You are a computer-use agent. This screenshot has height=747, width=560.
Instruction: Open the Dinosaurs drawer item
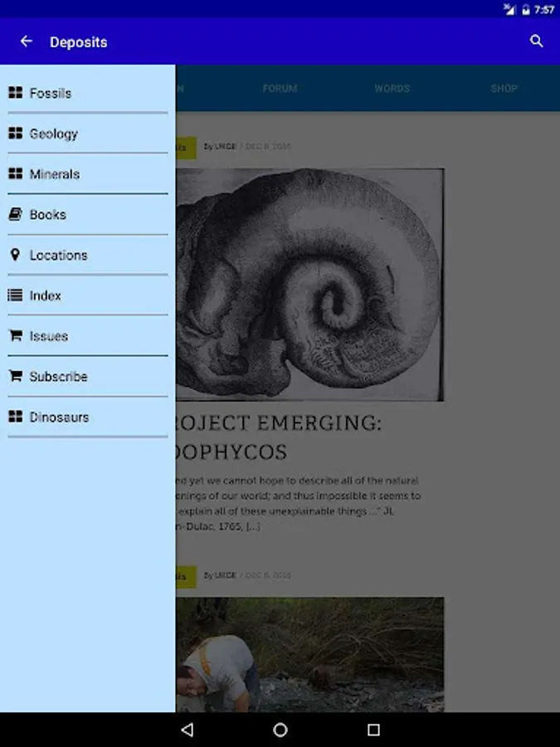88,417
